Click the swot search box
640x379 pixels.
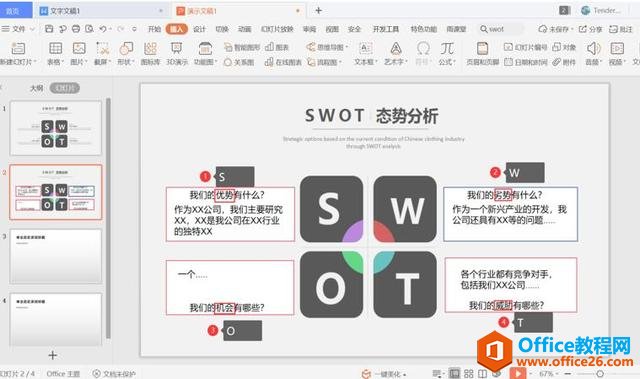502,29
